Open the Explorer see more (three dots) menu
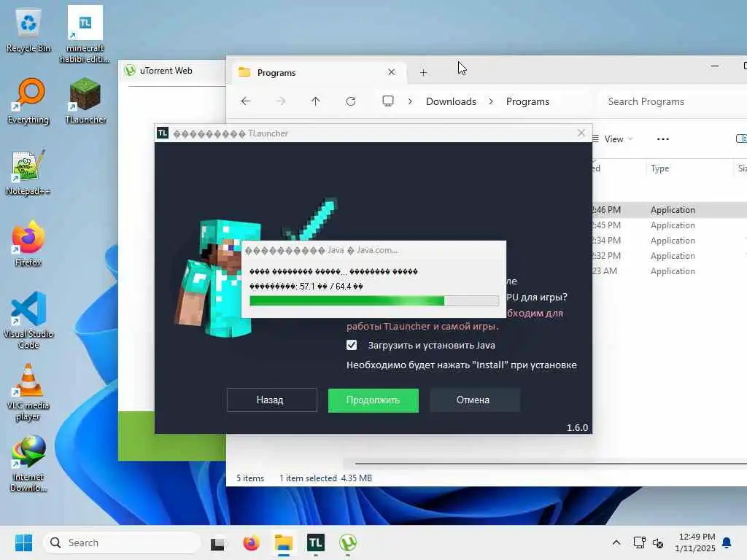747x560 pixels. pyautogui.click(x=662, y=139)
